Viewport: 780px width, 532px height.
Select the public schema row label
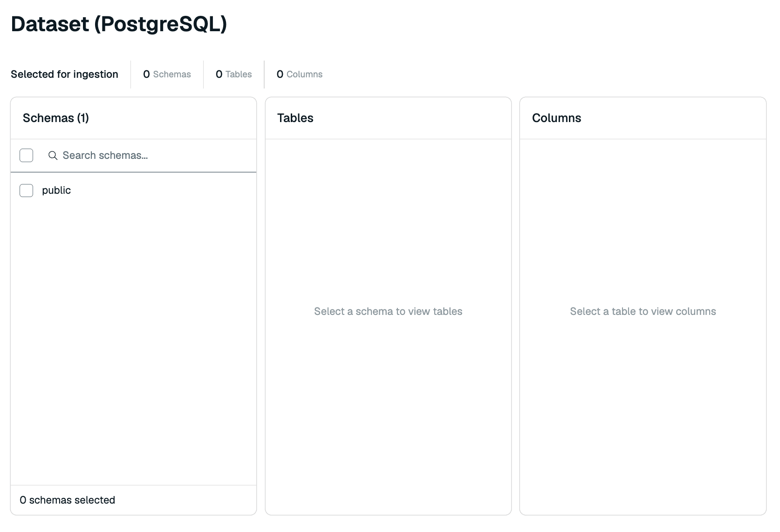point(56,191)
